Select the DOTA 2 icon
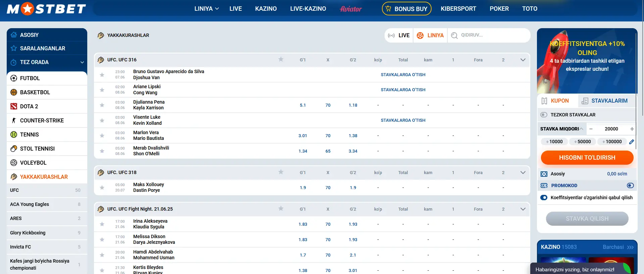The height and width of the screenshot is (274, 644). pyautogui.click(x=14, y=106)
